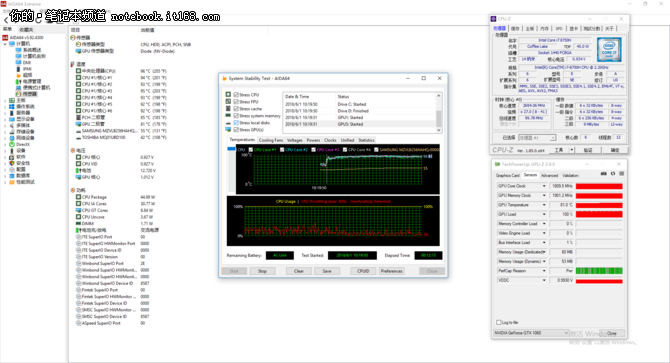Image resolution: width=670 pixels, height=363 pixels.
Task: Click the 主板 motherboard icon in tree
Action: [x=12, y=100]
